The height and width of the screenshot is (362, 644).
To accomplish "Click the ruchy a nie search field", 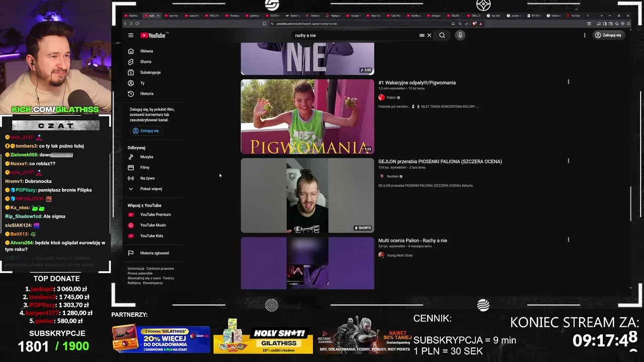I will [x=355, y=35].
